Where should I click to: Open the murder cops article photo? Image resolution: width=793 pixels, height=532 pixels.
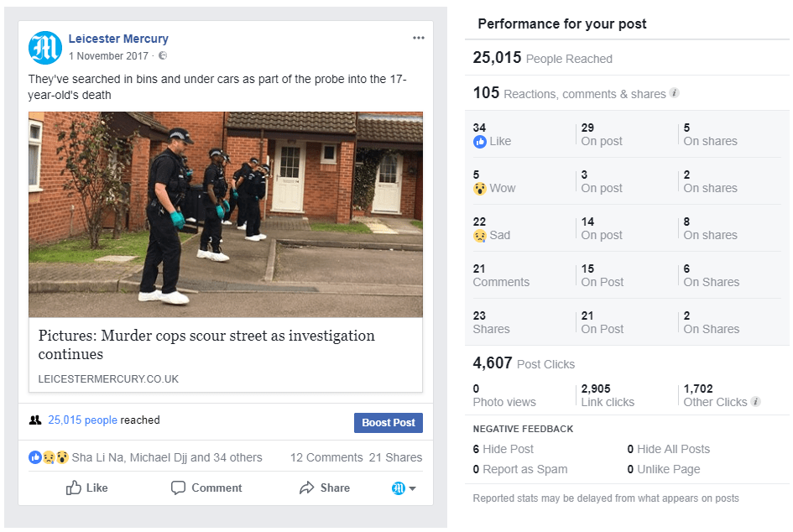pyautogui.click(x=226, y=215)
